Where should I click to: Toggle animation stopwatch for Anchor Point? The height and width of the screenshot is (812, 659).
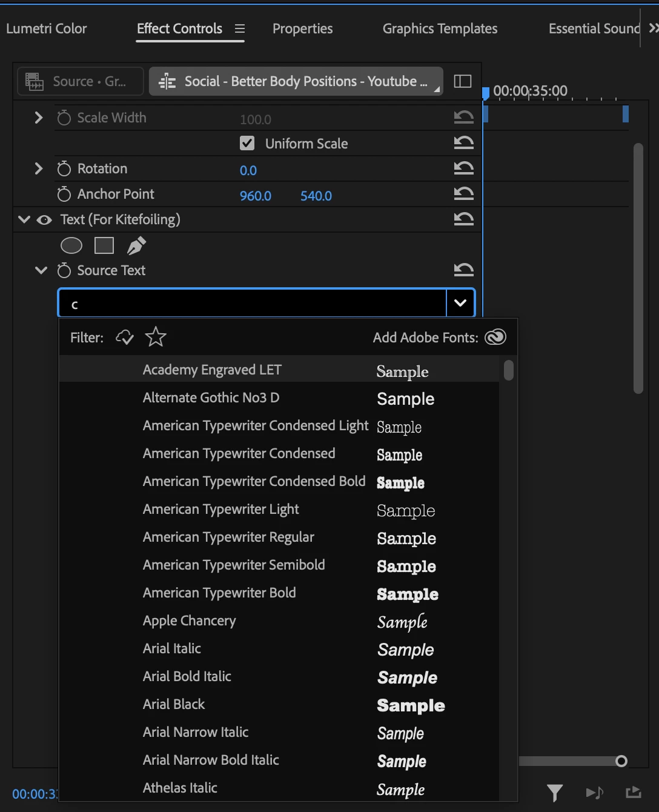point(64,194)
